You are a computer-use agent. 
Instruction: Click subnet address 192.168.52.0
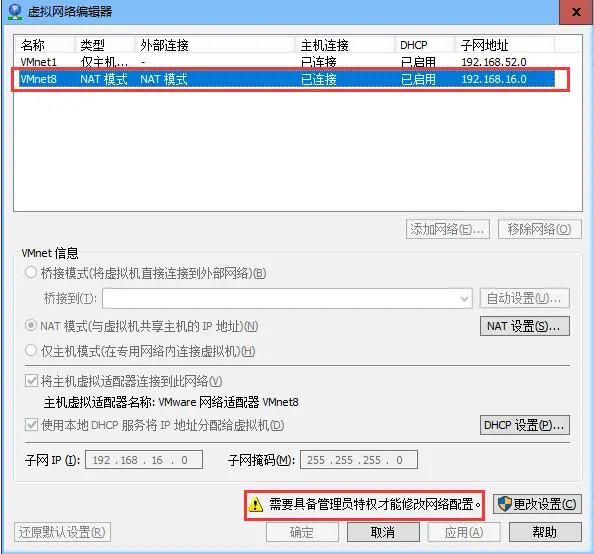(494, 62)
